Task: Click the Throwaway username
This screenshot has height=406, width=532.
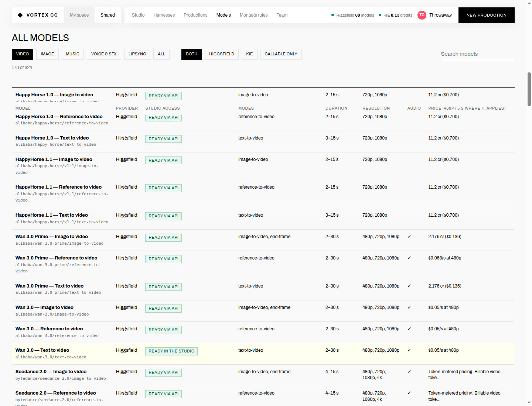Action: [440, 15]
